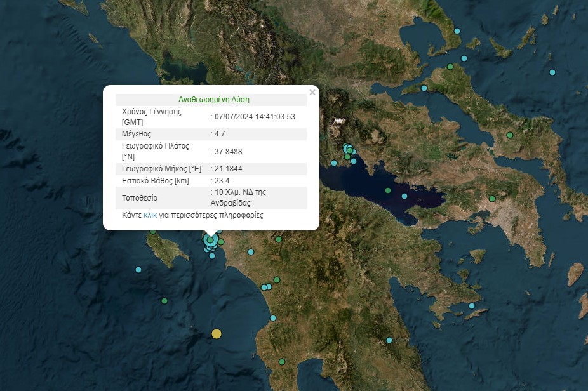588x391 pixels.
Task: Click the cyan marker near the Argolid peninsula coast
Action: 472,306
